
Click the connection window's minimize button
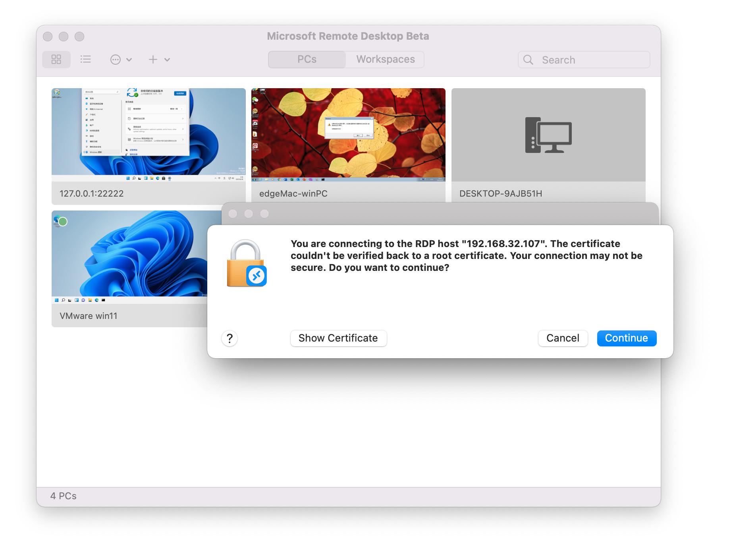[x=249, y=214]
